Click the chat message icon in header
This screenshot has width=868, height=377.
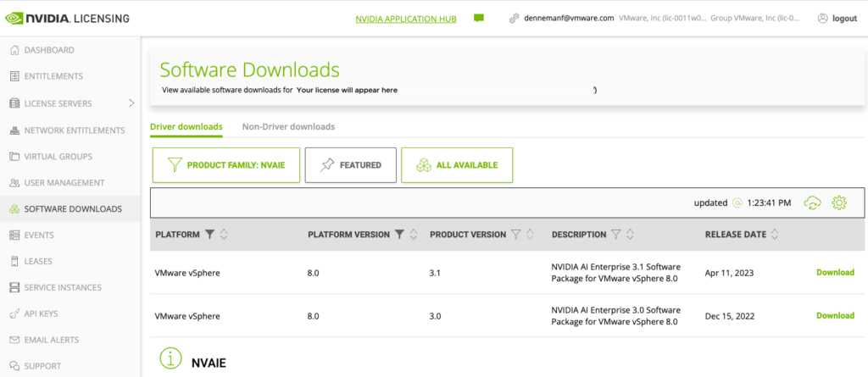tap(479, 18)
